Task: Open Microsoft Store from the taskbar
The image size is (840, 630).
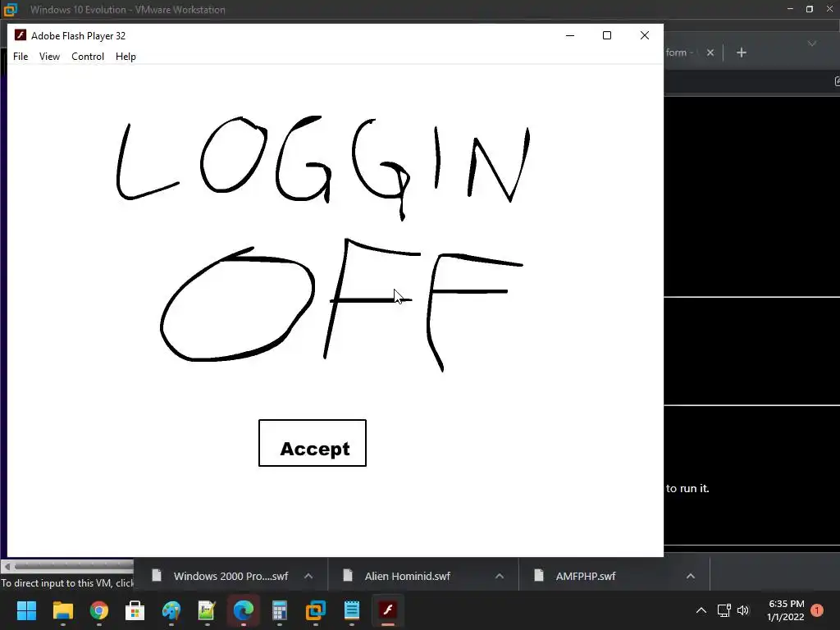Action: coord(135,610)
